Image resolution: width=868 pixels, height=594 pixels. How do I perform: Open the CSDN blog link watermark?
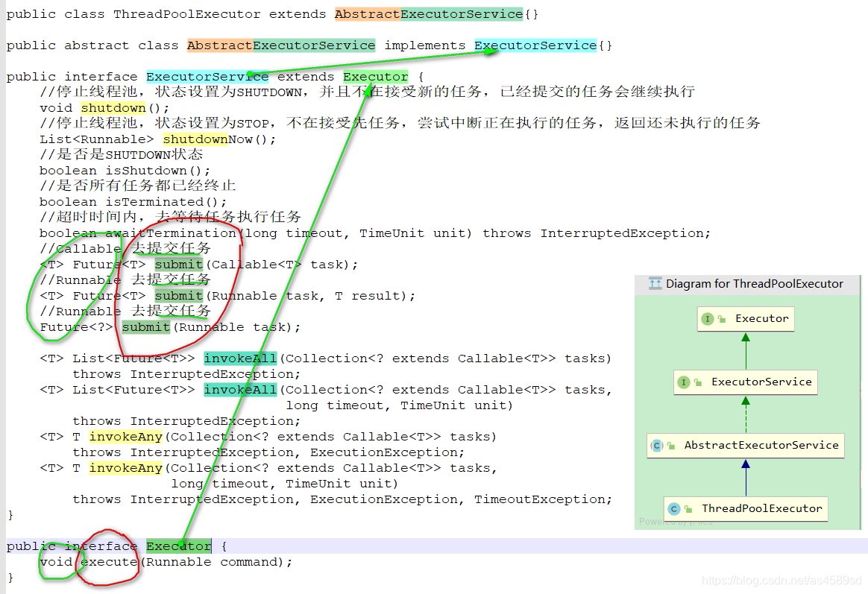click(x=781, y=578)
